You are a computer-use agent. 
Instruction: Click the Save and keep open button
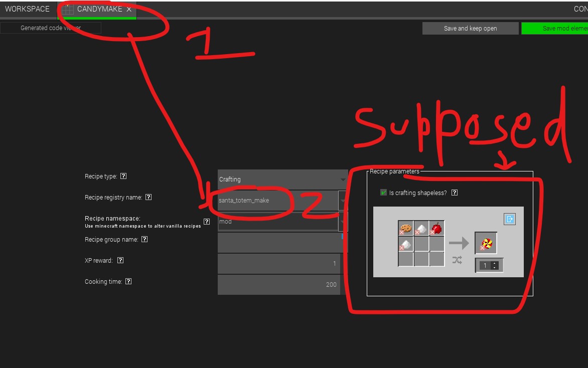[470, 28]
